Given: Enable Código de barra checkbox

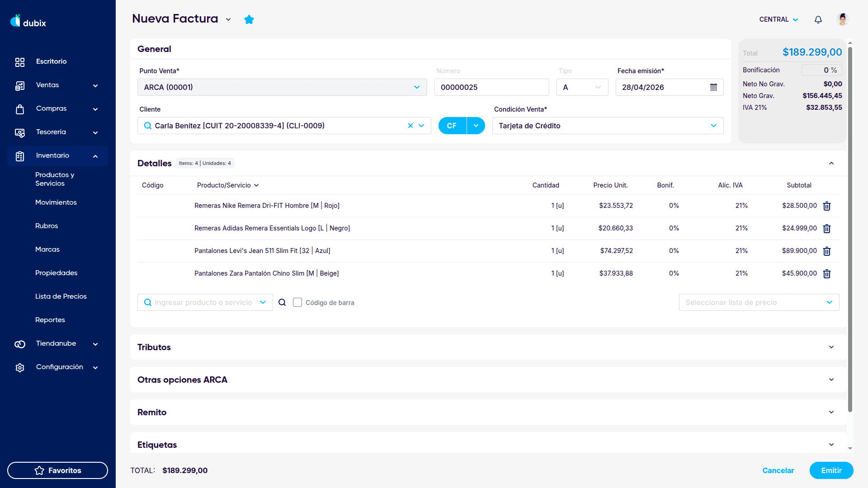Looking at the screenshot, I should point(297,302).
